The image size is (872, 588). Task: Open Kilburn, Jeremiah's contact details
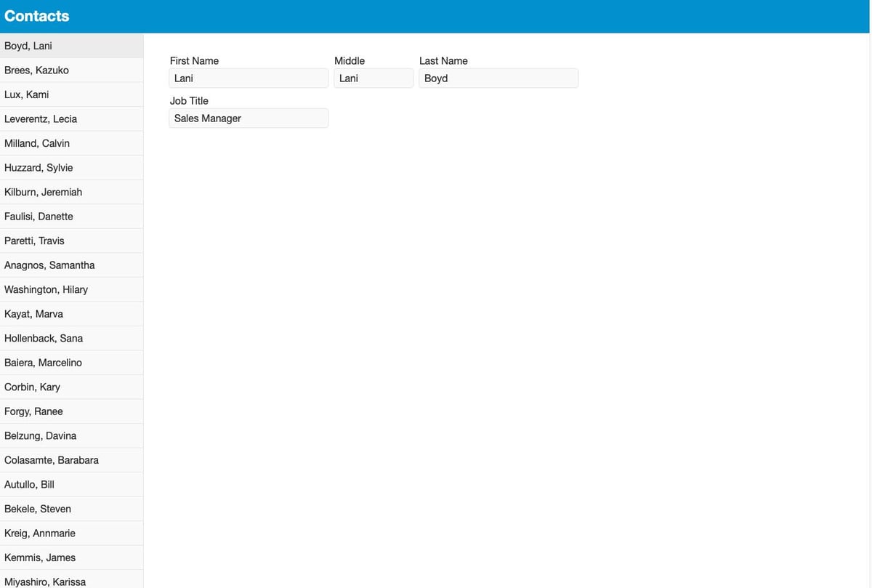tap(71, 192)
